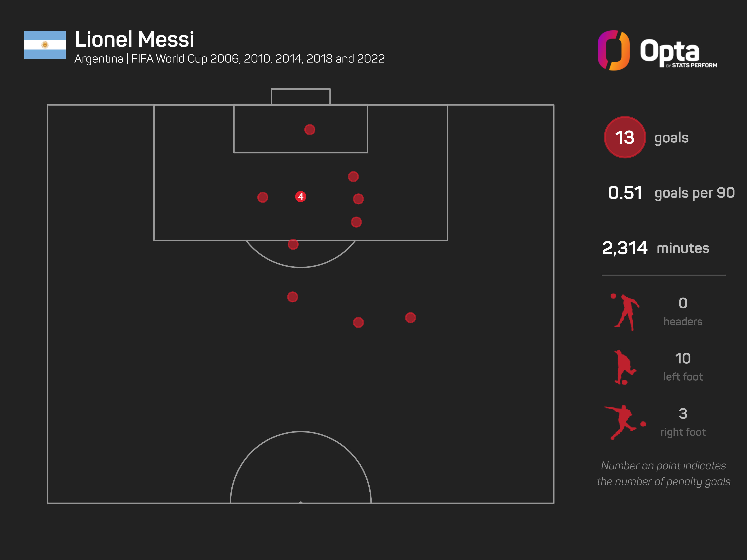This screenshot has width=747, height=560.
Task: Click the 10 left foot count
Action: (x=683, y=358)
